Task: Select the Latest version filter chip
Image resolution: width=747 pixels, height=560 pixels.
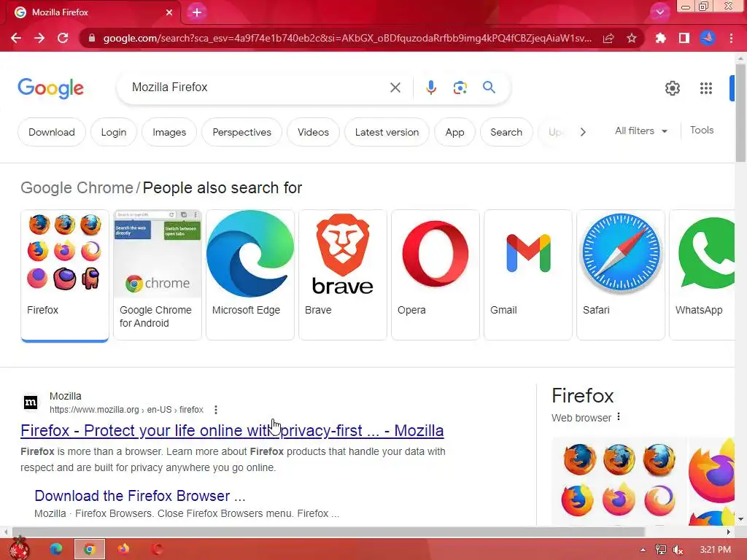Action: tap(387, 133)
